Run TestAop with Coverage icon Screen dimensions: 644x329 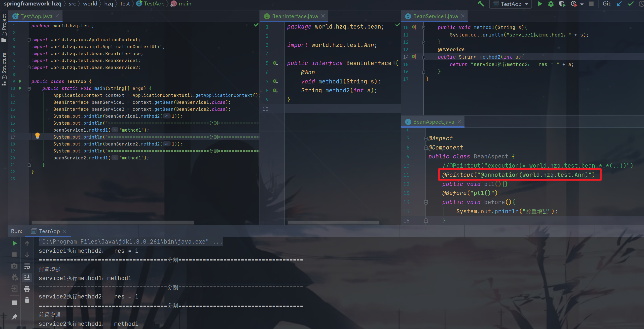click(562, 4)
